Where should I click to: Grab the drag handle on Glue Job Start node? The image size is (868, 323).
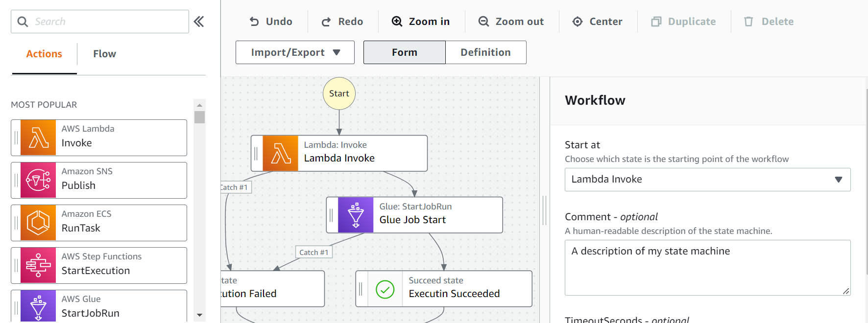point(331,215)
